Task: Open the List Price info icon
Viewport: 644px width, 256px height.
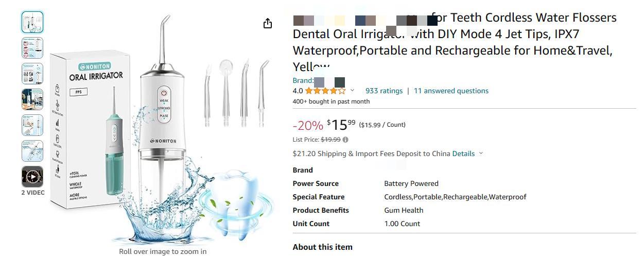Action: pos(345,140)
